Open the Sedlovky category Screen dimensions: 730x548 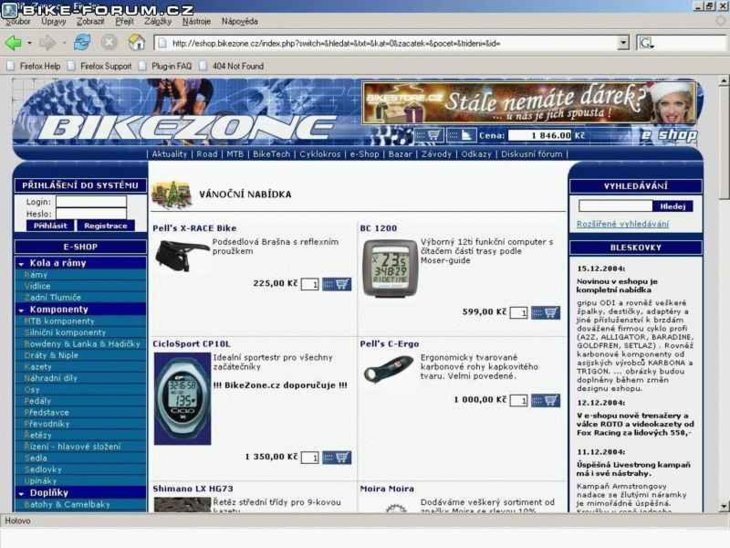click(43, 469)
